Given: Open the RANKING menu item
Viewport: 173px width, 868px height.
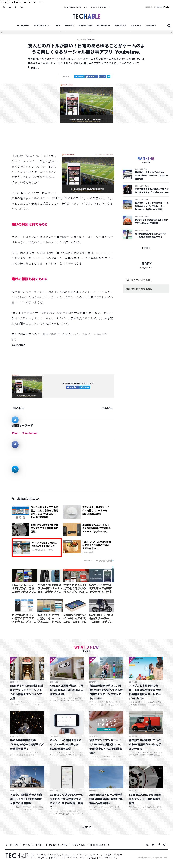Looking at the screenshot, I should click(x=151, y=26).
